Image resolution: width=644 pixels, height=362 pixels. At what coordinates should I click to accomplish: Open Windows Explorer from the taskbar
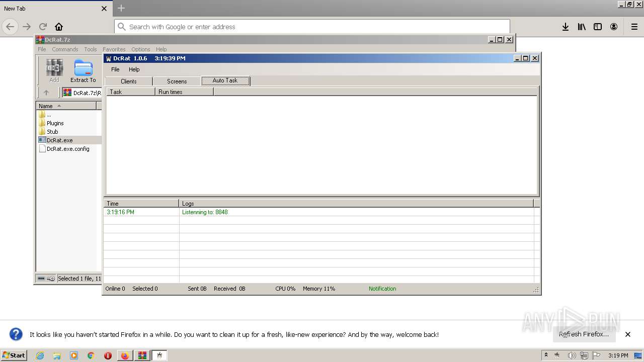coord(57,355)
